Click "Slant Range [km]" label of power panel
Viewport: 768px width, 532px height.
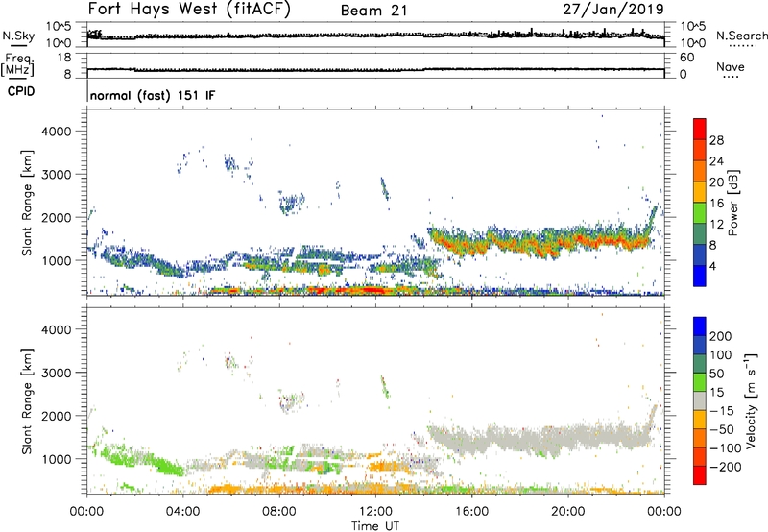click(27, 203)
